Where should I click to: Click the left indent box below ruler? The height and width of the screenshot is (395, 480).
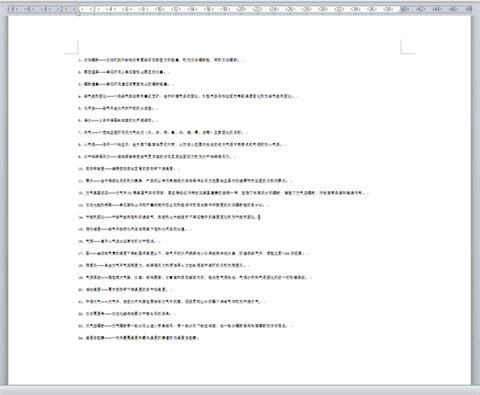tap(78, 14)
